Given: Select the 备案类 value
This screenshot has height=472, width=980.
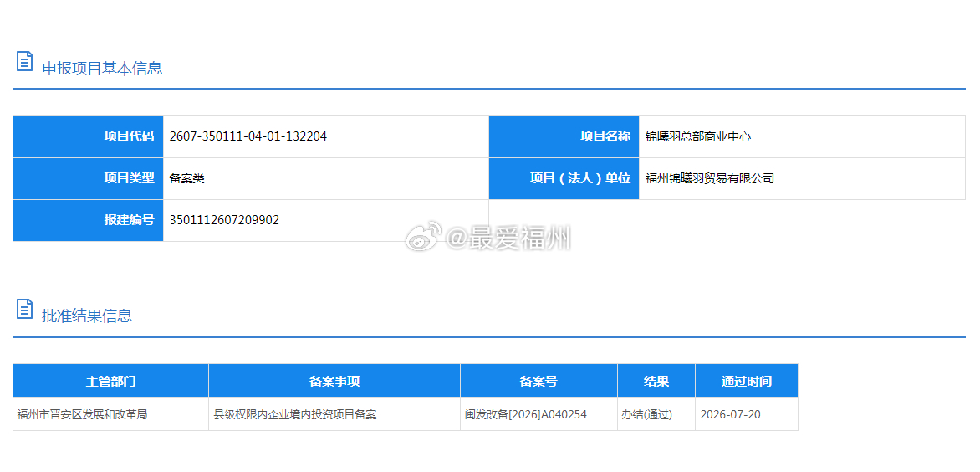Looking at the screenshot, I should click(186, 179).
